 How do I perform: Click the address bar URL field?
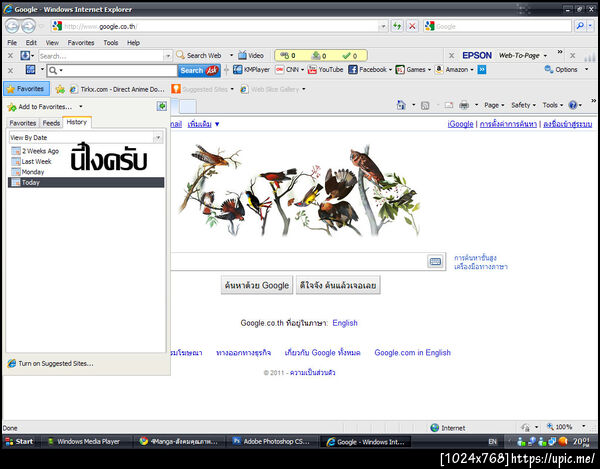(220, 26)
